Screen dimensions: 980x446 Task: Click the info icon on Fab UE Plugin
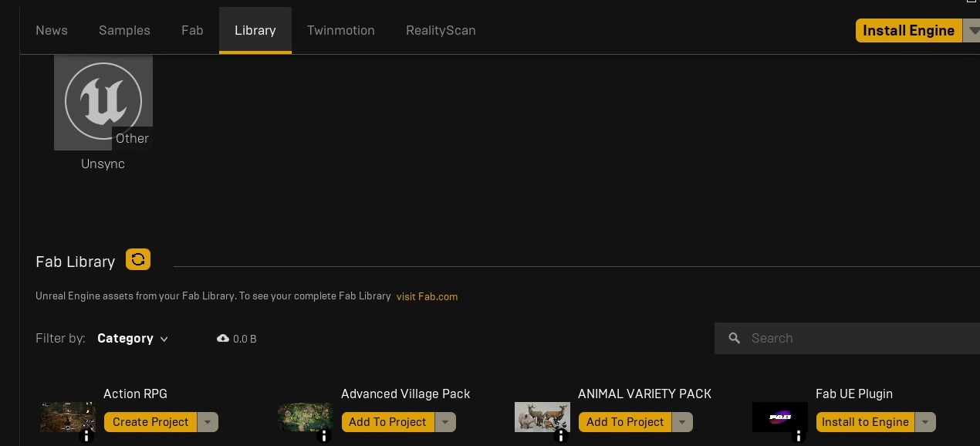pos(799,437)
